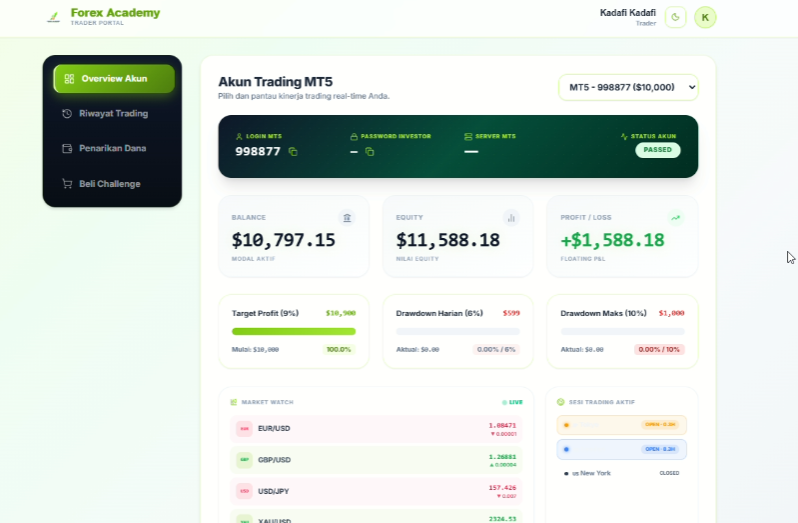Click the Drawdown Maks progress bar
Viewport: 798px width, 523px height.
(x=622, y=332)
